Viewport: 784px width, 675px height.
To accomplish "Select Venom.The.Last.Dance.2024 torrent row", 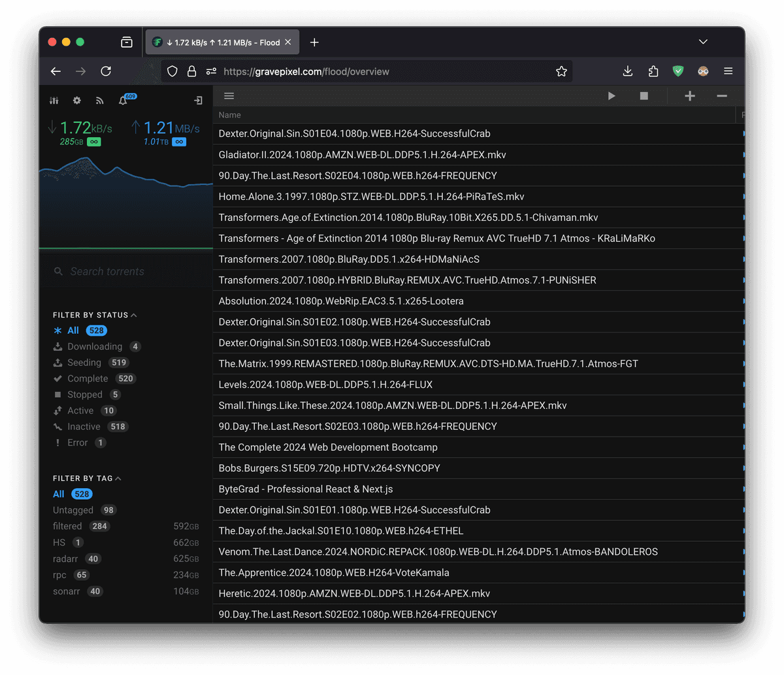I will coord(479,552).
